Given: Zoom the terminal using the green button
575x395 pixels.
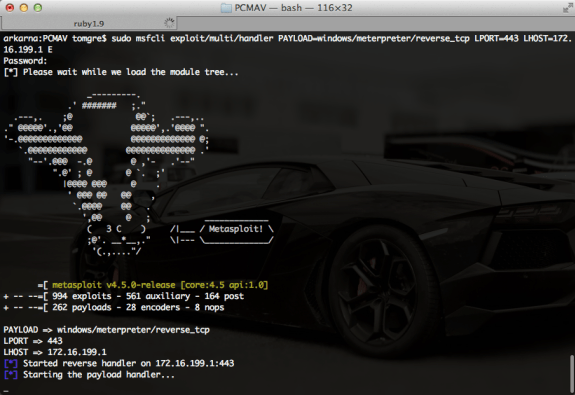Looking at the screenshot, I should pyautogui.click(x=38, y=8).
